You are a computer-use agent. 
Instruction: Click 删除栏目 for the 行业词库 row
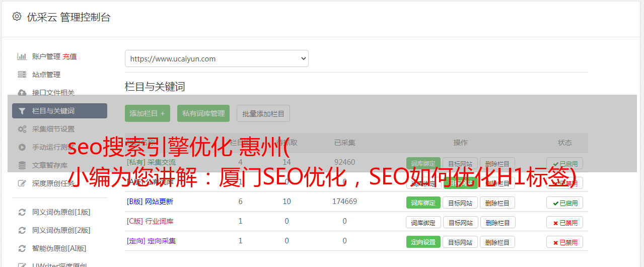(x=497, y=222)
